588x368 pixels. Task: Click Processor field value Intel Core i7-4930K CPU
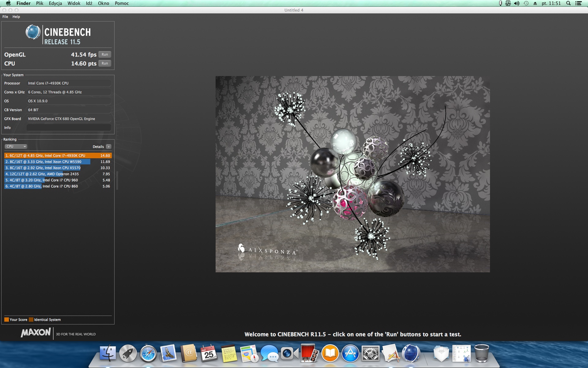(x=69, y=83)
